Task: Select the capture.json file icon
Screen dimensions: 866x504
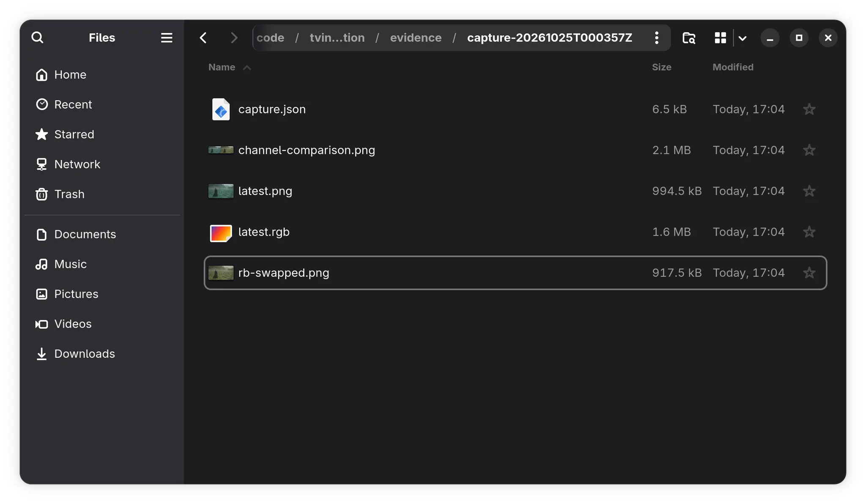Action: point(221,109)
